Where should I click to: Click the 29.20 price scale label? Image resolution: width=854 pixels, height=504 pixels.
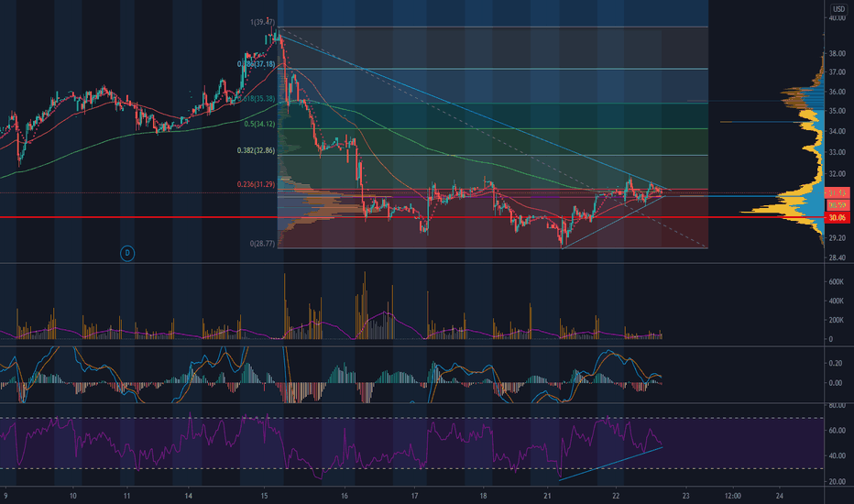click(x=838, y=237)
